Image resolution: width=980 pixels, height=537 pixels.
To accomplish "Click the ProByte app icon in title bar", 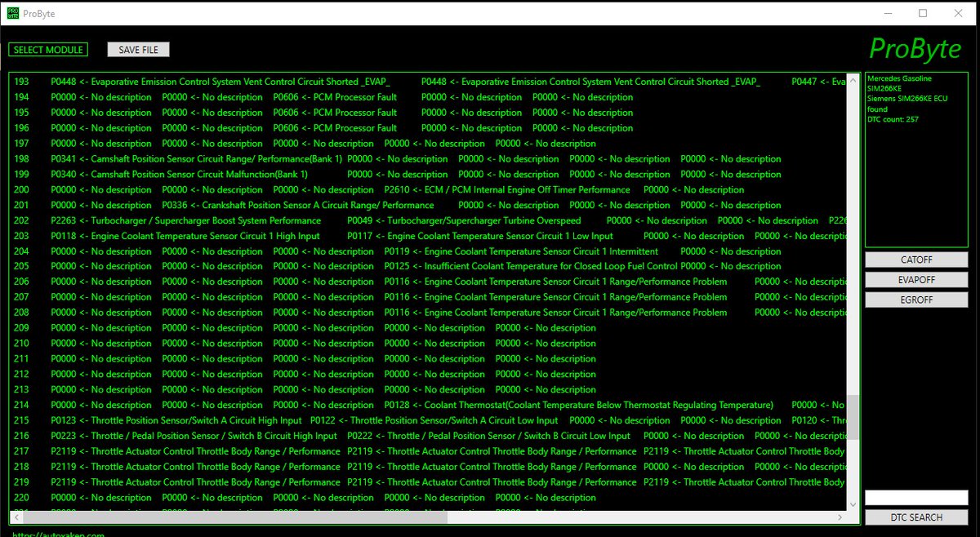I will (11, 13).
